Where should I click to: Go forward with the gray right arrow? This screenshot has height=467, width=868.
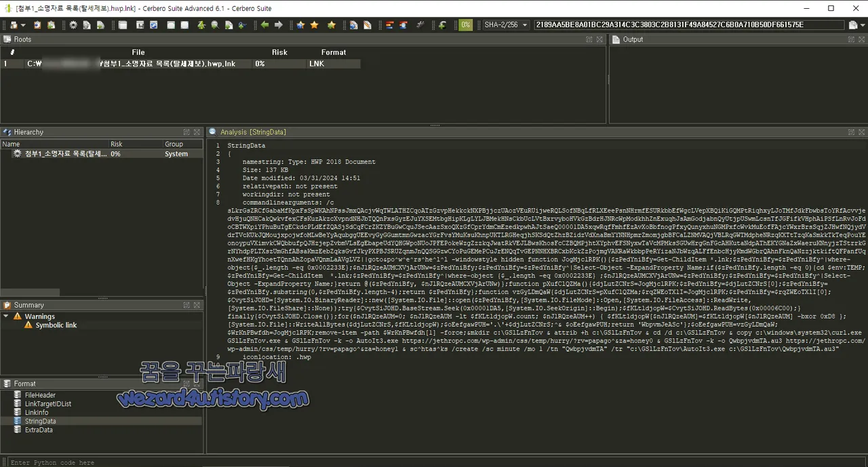(278, 25)
